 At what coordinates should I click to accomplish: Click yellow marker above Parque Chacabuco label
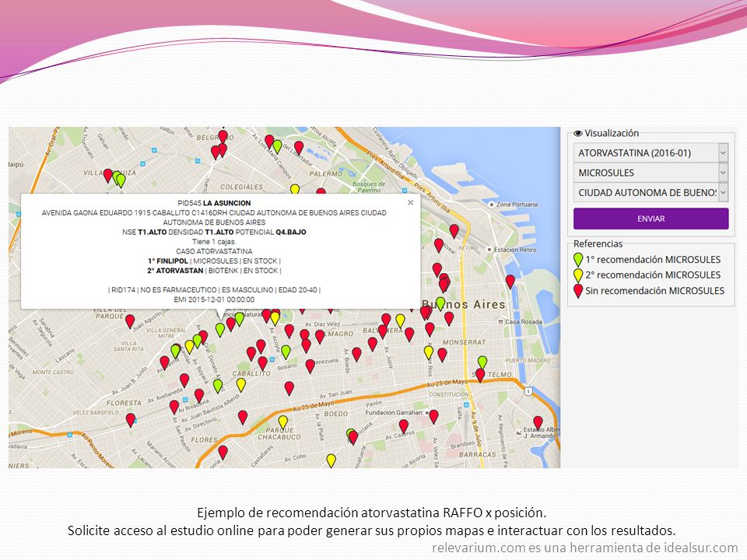point(283,422)
